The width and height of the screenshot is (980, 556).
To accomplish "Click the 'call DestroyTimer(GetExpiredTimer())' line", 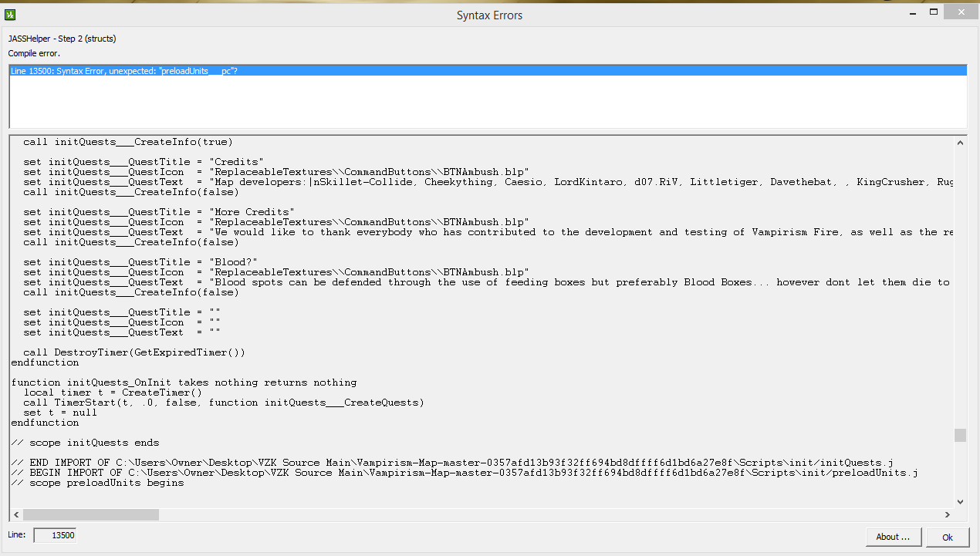I will point(134,352).
